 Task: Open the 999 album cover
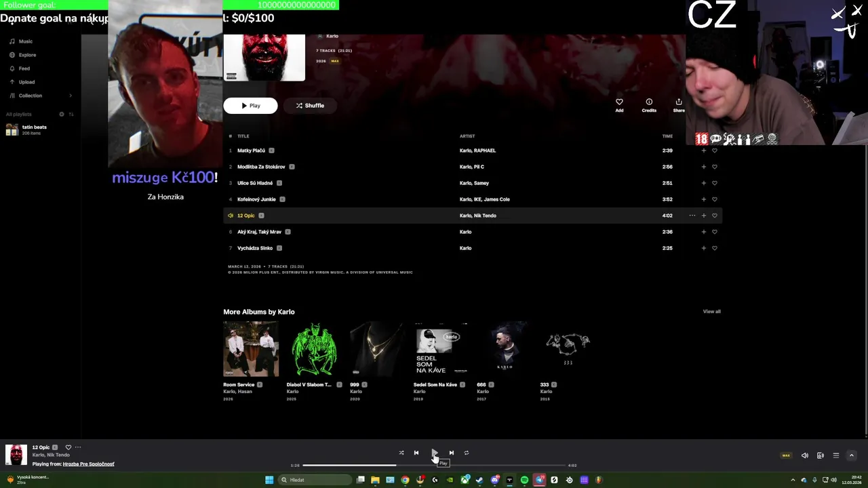pyautogui.click(x=377, y=349)
